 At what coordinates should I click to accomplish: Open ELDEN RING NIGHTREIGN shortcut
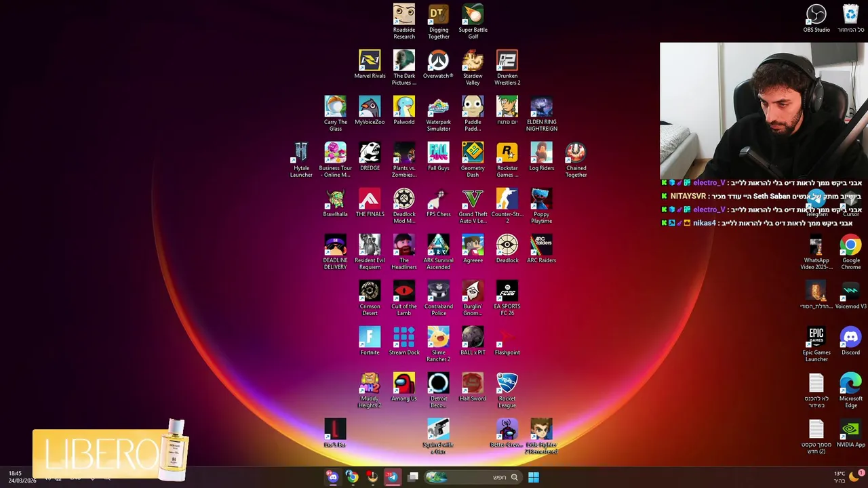541,114
